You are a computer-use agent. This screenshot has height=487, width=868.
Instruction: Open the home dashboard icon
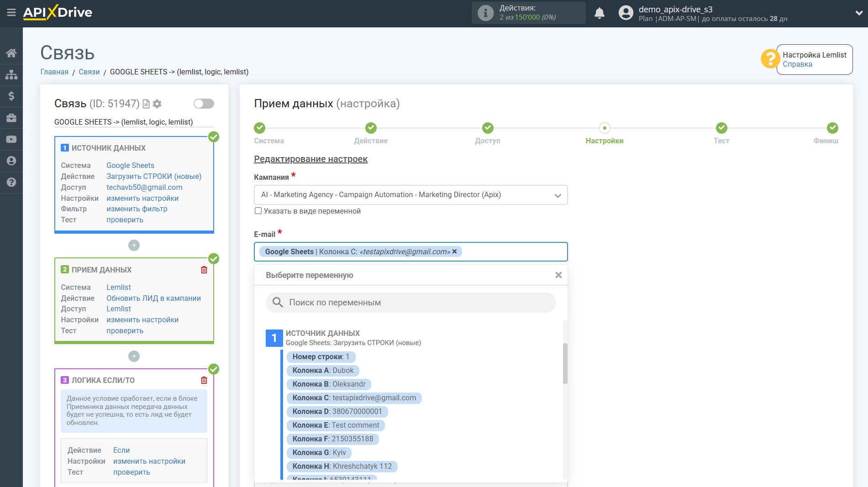(x=11, y=53)
